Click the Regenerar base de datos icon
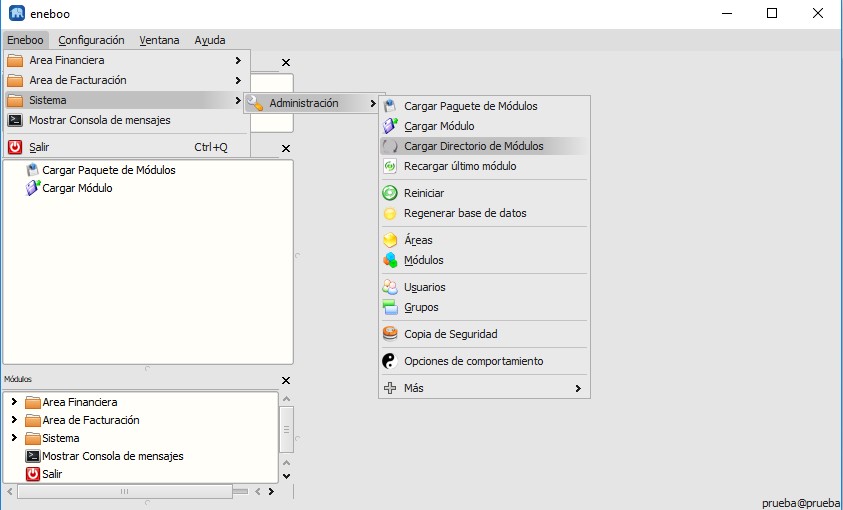843x510 pixels. point(390,213)
